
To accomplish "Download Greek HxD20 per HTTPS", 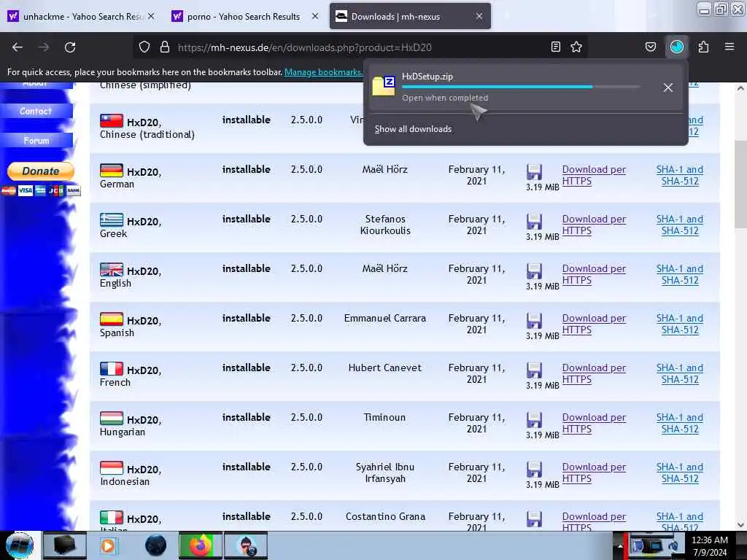I will point(594,225).
